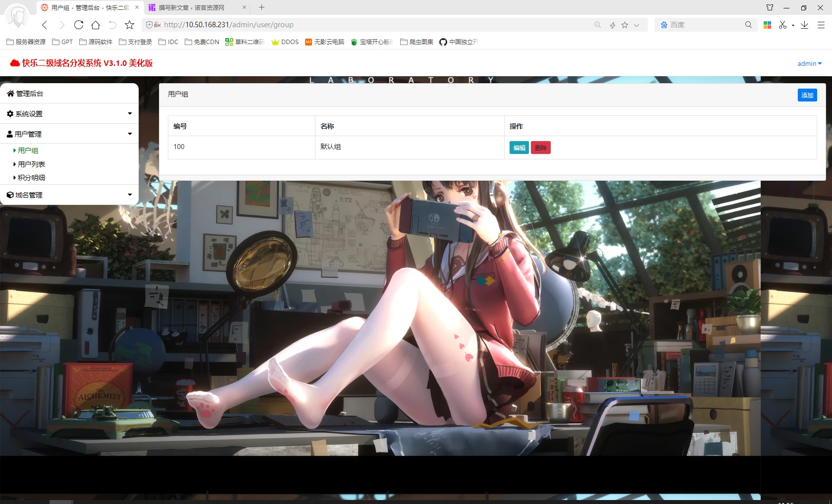Click the search magnifier in Baidu box
832x504 pixels.
[x=748, y=25]
